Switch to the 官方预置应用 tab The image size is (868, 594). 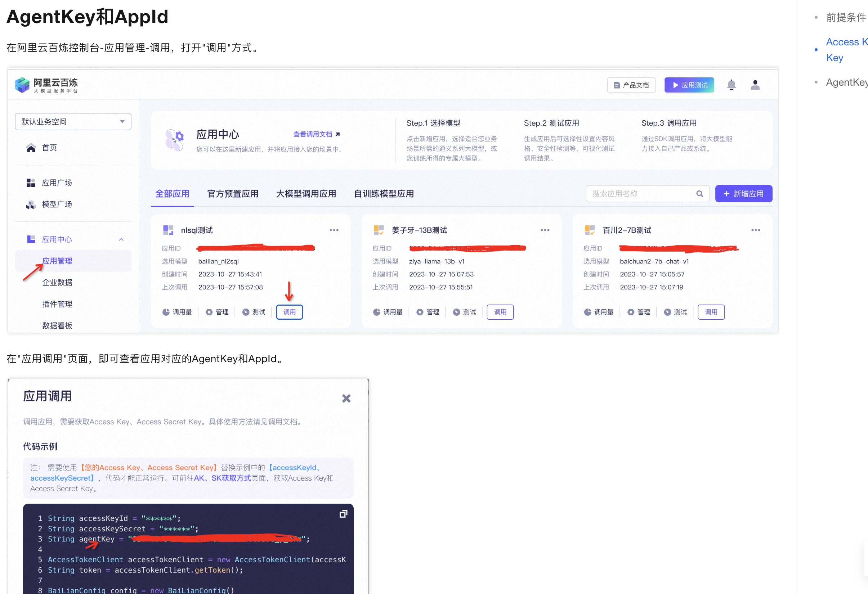click(x=233, y=194)
